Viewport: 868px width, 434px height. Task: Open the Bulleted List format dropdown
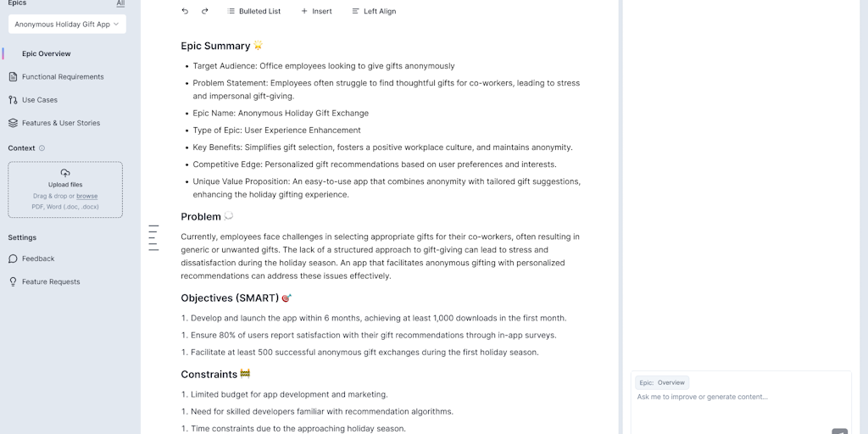point(253,11)
